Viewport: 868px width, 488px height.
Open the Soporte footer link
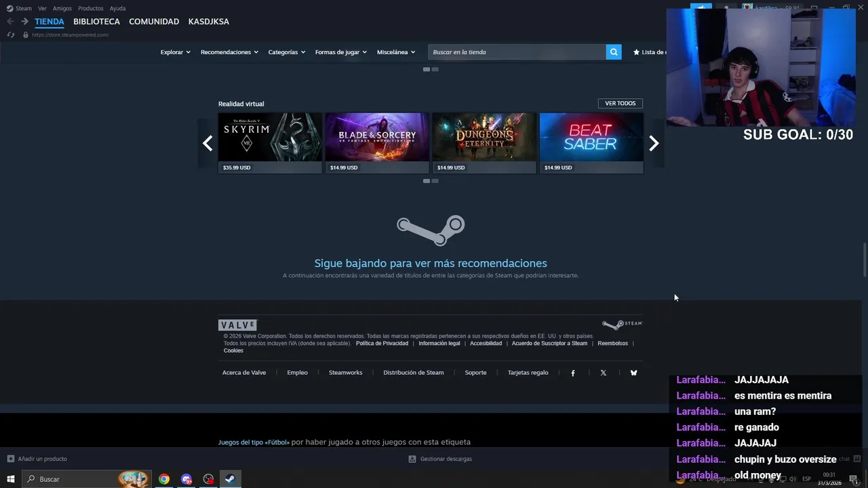pos(475,373)
